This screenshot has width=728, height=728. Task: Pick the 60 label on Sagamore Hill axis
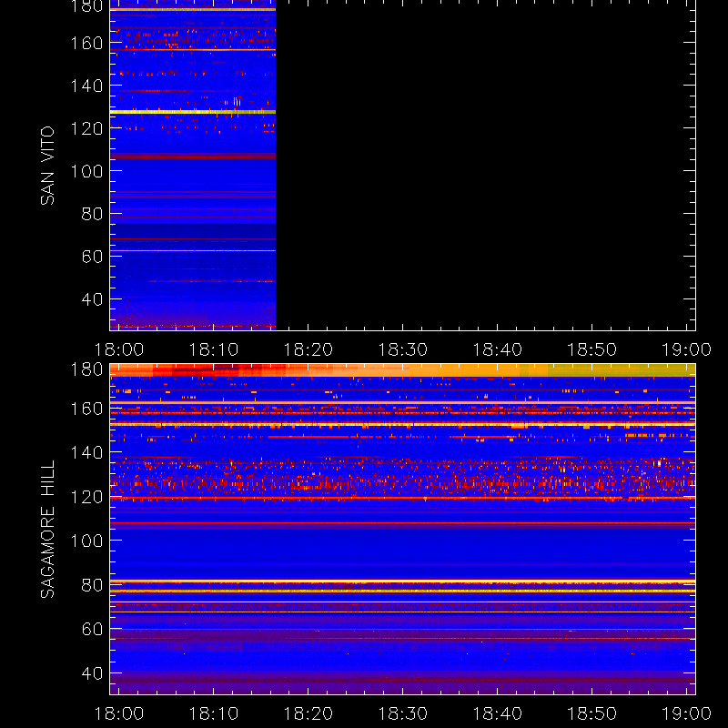(x=92, y=629)
